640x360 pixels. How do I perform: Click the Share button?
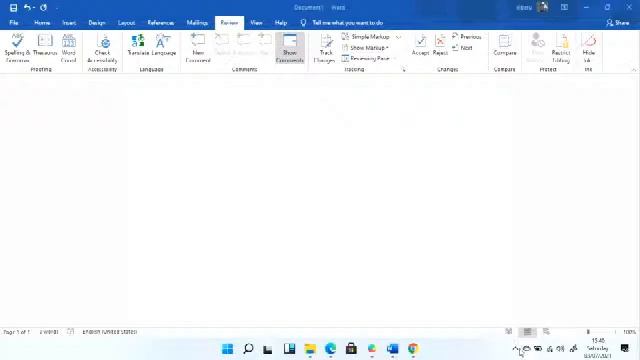[x=618, y=23]
